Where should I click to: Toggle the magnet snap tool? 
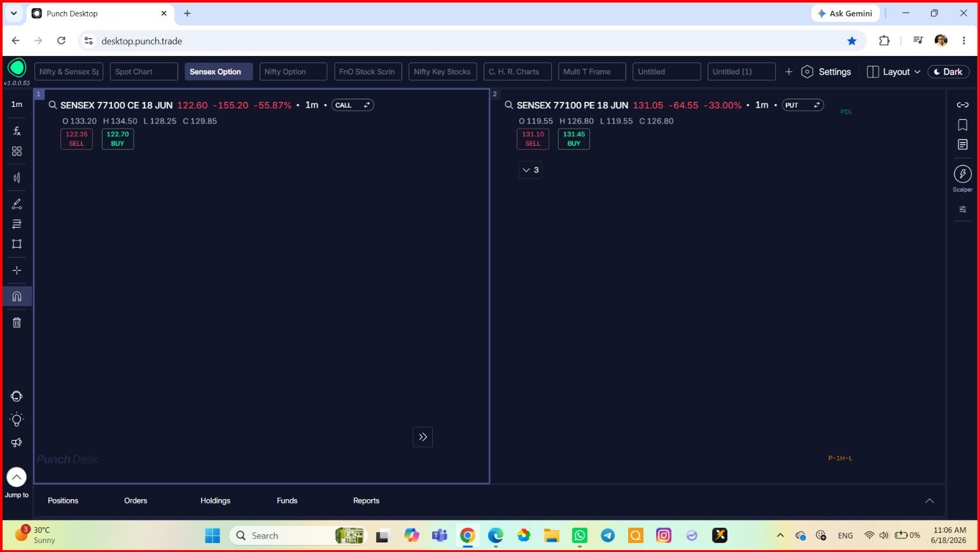point(17,296)
